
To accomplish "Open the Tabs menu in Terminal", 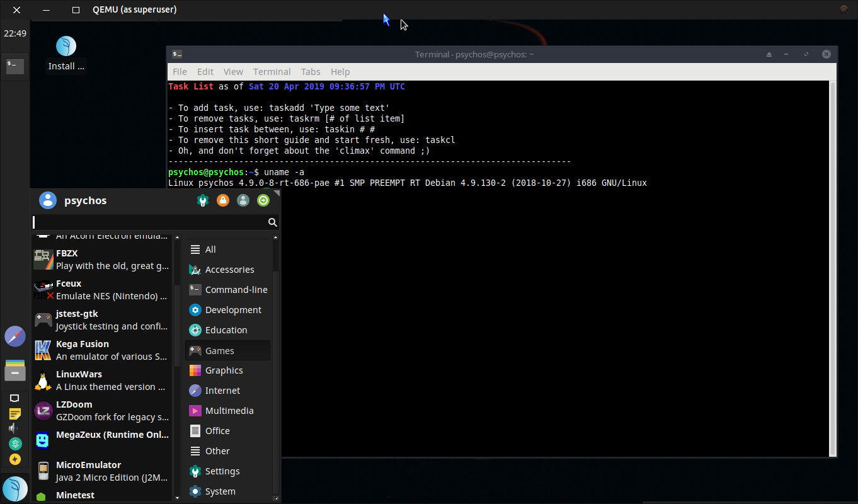I will pos(311,72).
